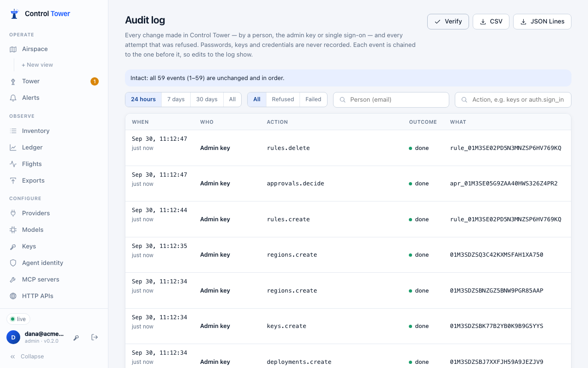The width and height of the screenshot is (588, 368).
Task: Click the rules.delete action cell
Action: 288,148
